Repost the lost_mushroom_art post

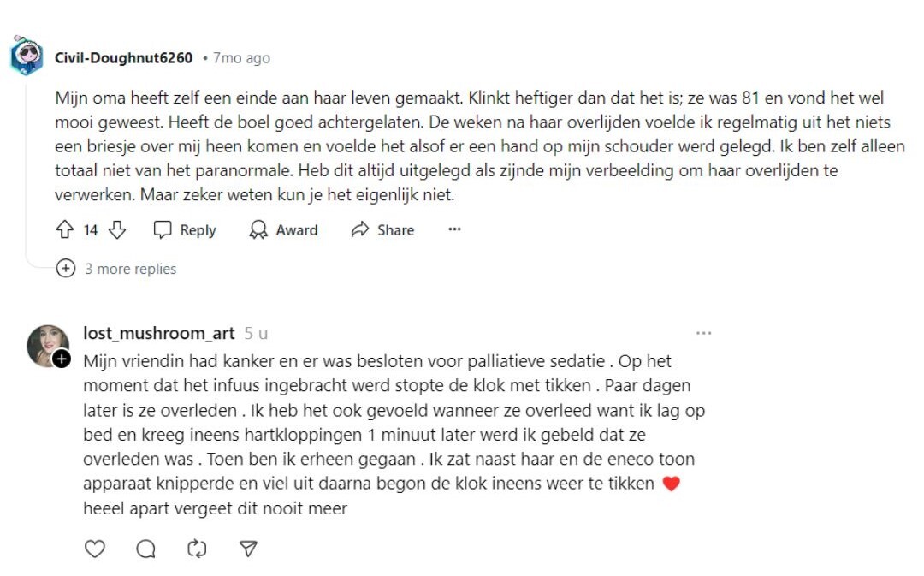point(197,549)
